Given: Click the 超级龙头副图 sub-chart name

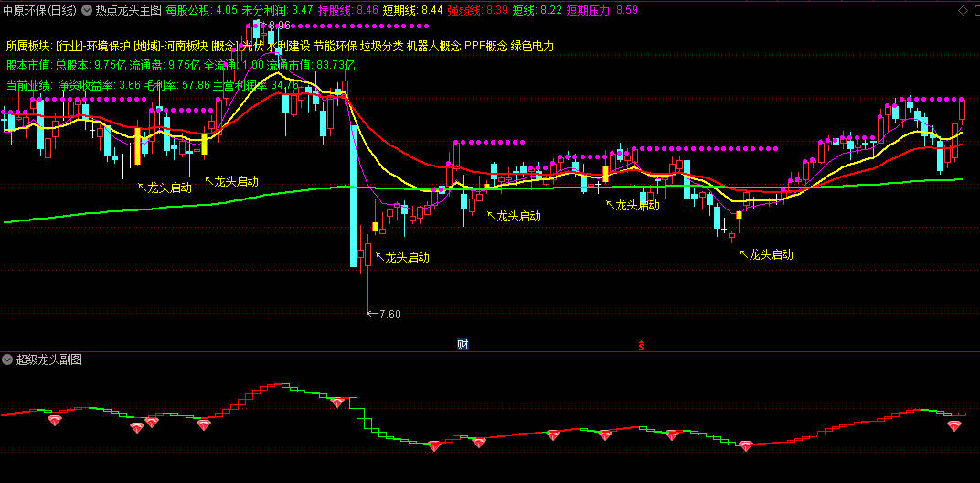Looking at the screenshot, I should pyautogui.click(x=48, y=360).
